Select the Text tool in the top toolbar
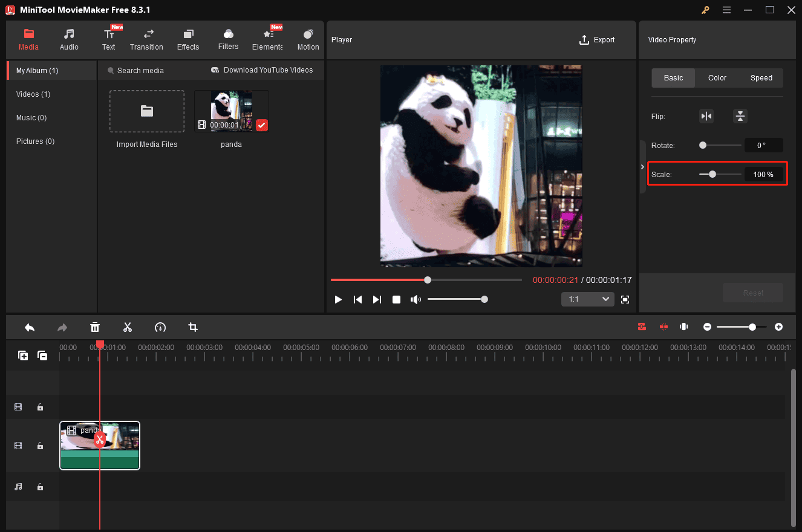The image size is (802, 532). tap(109, 39)
